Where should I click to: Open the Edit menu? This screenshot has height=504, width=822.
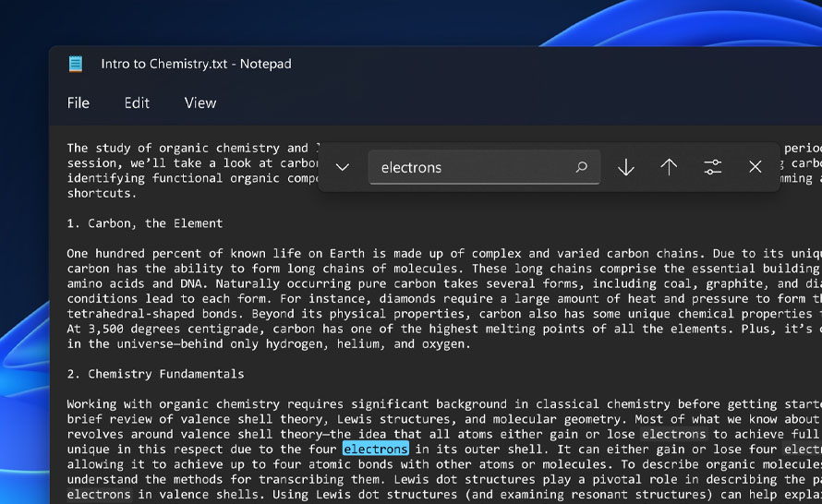[x=137, y=103]
